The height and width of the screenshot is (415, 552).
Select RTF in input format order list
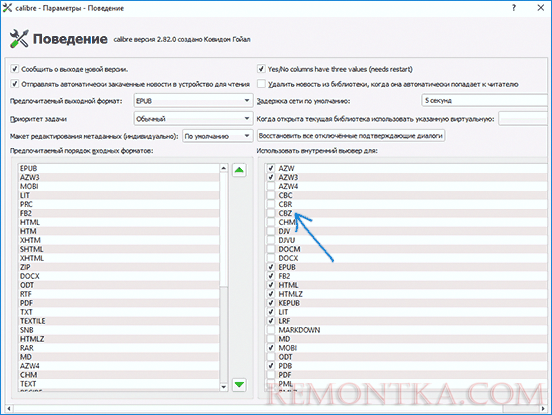(x=119, y=294)
